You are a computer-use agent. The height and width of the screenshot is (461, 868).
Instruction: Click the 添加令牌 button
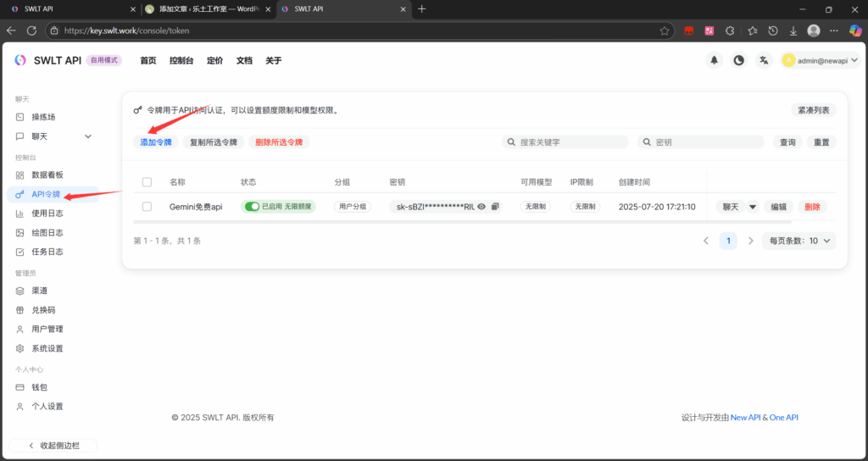(156, 142)
